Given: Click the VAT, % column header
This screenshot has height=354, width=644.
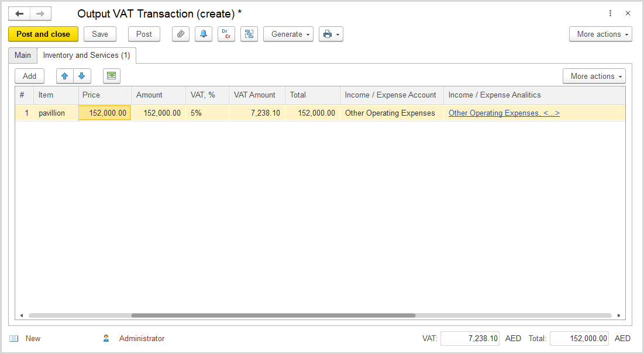Looking at the screenshot, I should click(x=208, y=95).
